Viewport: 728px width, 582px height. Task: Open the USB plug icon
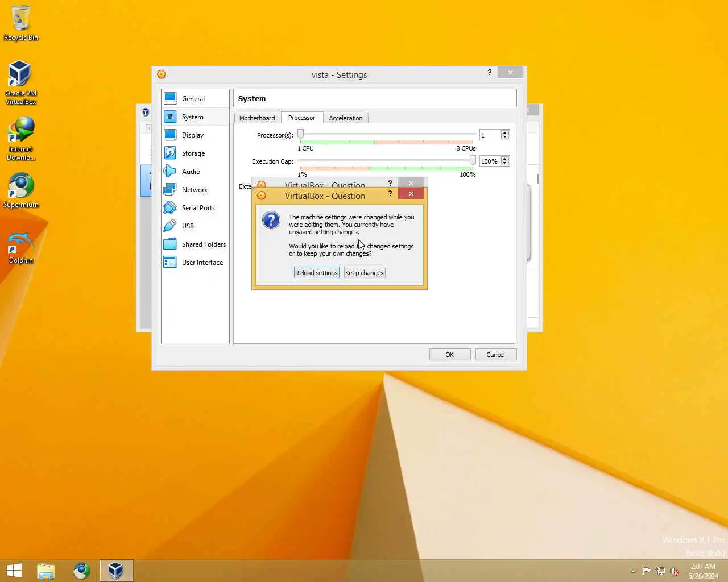[170, 226]
